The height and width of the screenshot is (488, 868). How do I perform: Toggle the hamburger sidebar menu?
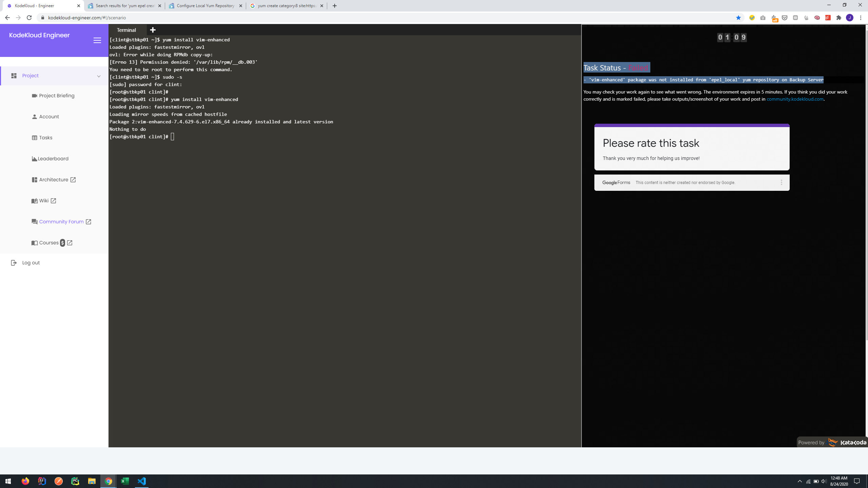(97, 40)
